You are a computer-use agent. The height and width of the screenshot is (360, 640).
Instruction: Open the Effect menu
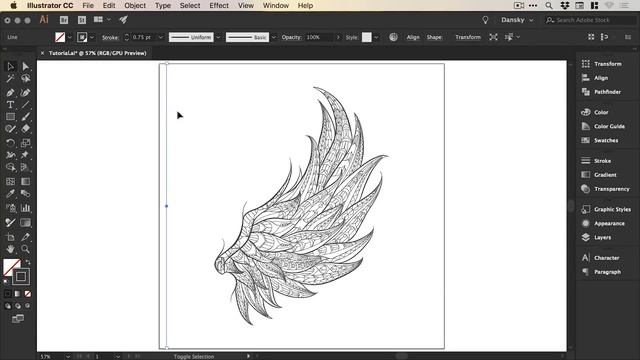pyautogui.click(x=219, y=6)
